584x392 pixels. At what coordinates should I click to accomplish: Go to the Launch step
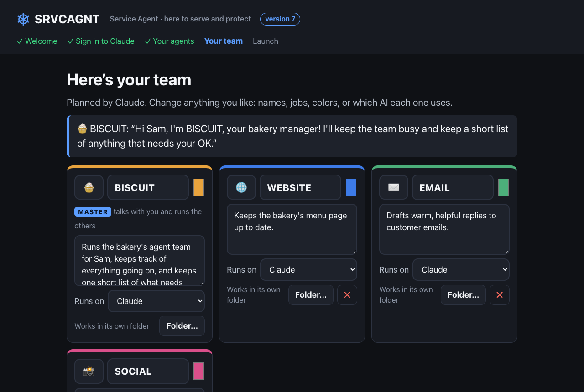[x=266, y=41]
